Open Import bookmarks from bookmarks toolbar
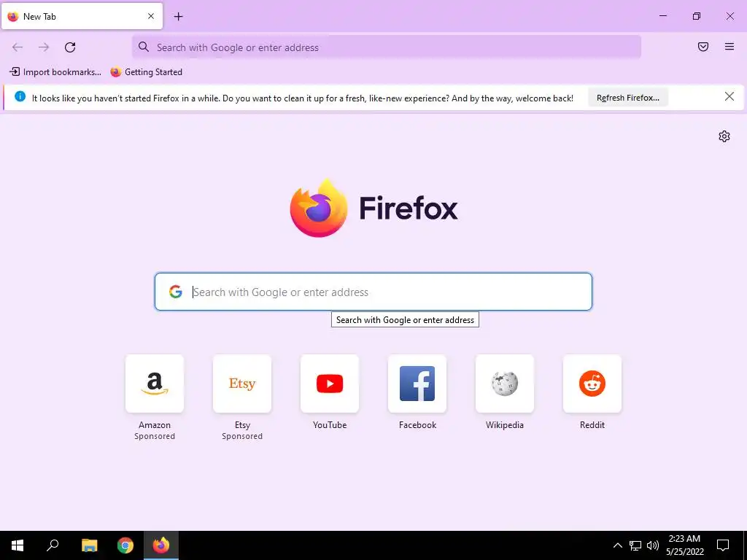The height and width of the screenshot is (560, 747). click(55, 72)
